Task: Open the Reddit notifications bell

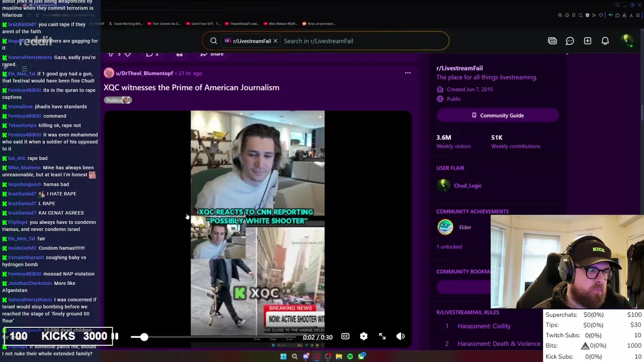Action: tap(605, 41)
